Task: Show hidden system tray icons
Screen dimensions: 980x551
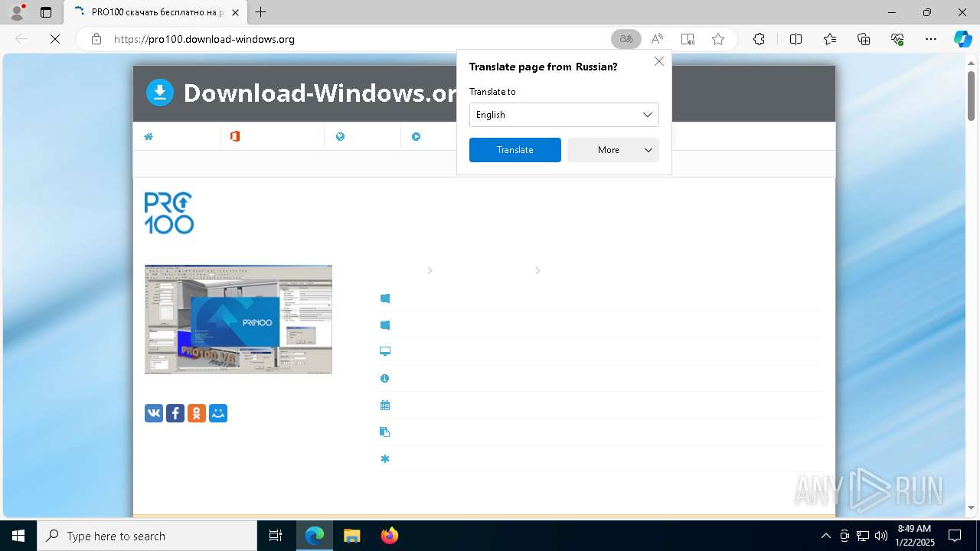Action: 825,536
